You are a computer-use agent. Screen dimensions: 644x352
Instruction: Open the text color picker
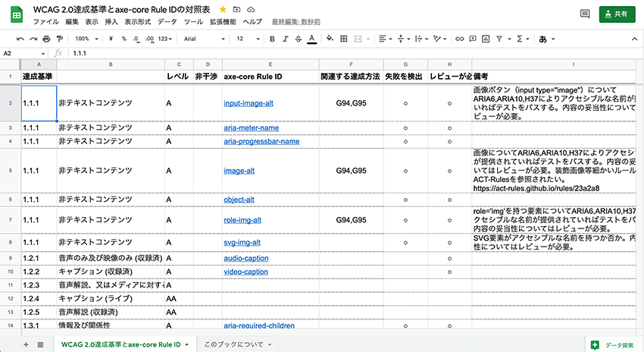[x=311, y=39]
